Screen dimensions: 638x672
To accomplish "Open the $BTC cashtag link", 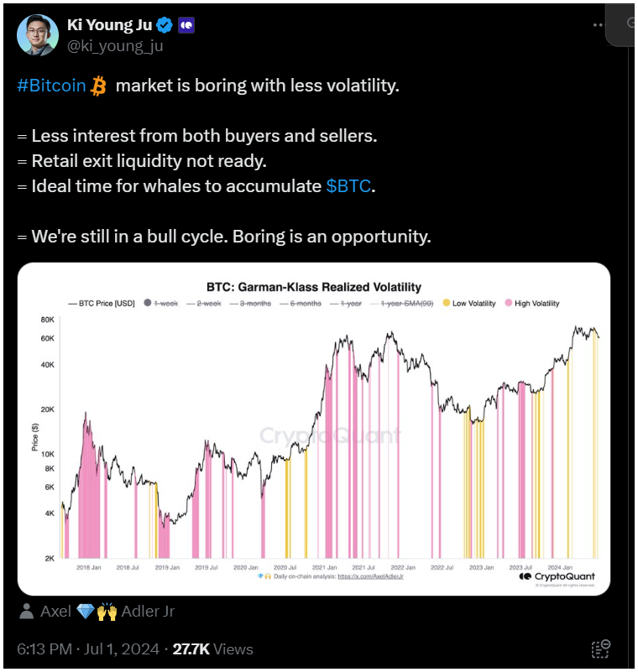I will pos(348,185).
